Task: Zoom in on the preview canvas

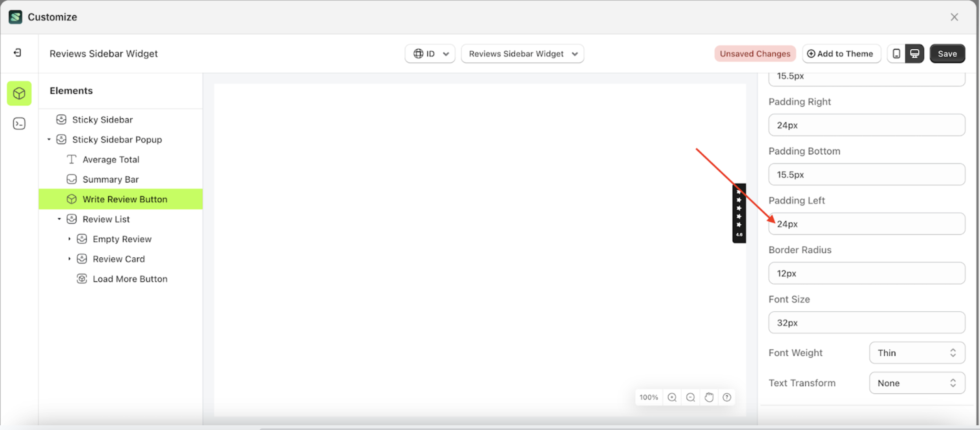Action: pos(672,397)
